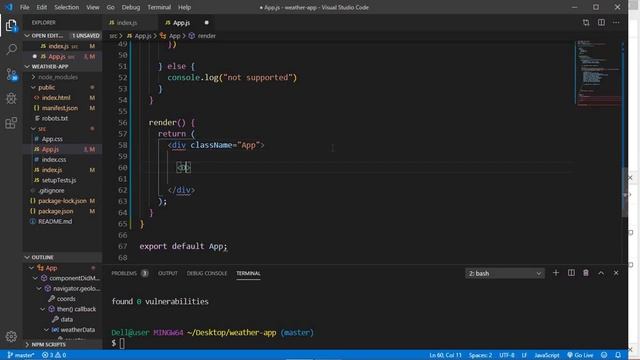
Task: Open the Selection menu
Action: [67, 7]
